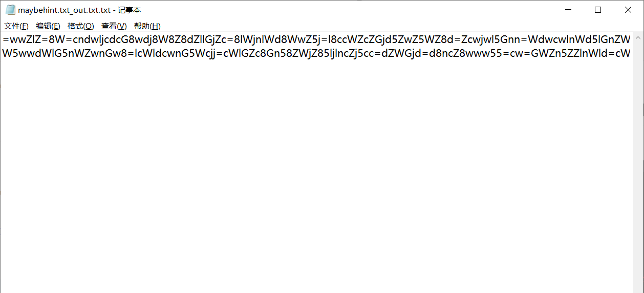Close the maybehint.txt_out.txt.txt window
Screen dimensions: 644x293
point(628,10)
